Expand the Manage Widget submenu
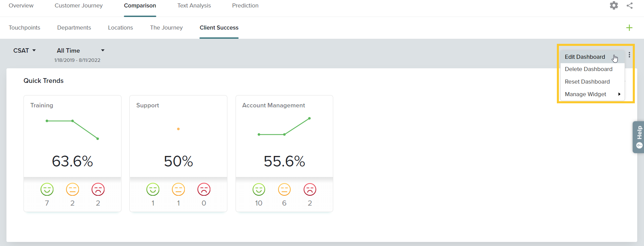The width and height of the screenshot is (644, 246). click(592, 94)
